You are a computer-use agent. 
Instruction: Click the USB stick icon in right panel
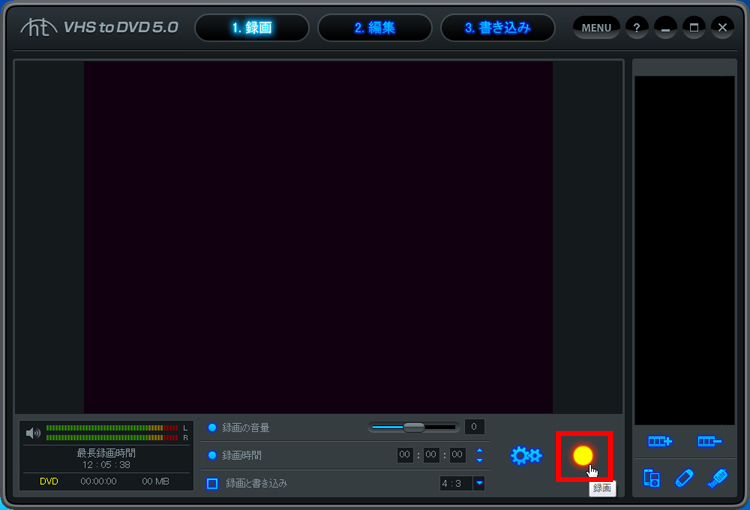click(x=717, y=478)
